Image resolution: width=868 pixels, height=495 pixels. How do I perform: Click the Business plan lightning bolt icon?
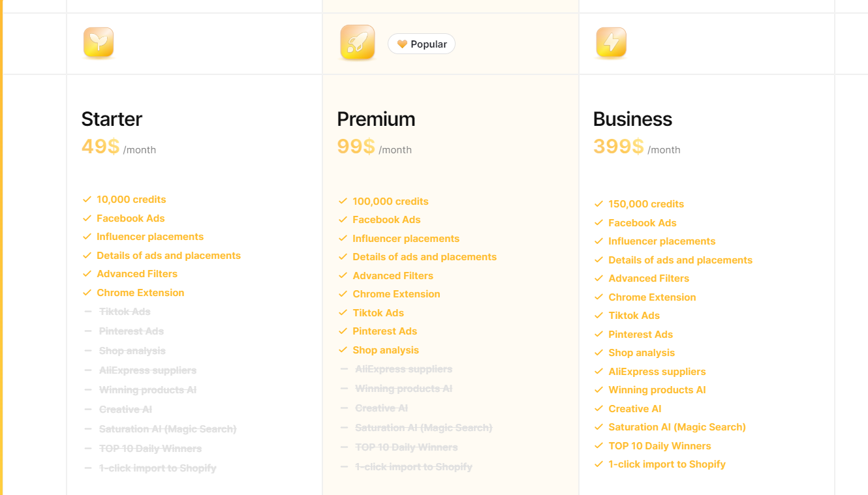(611, 43)
